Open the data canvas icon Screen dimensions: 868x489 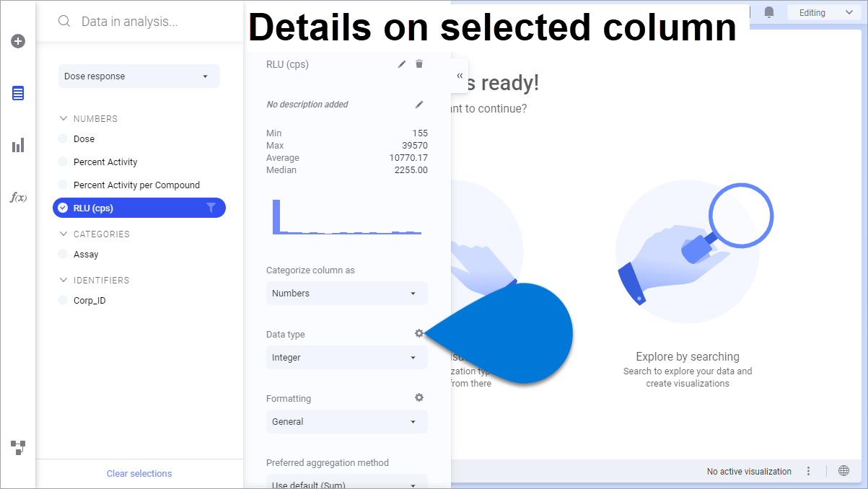[x=18, y=447]
